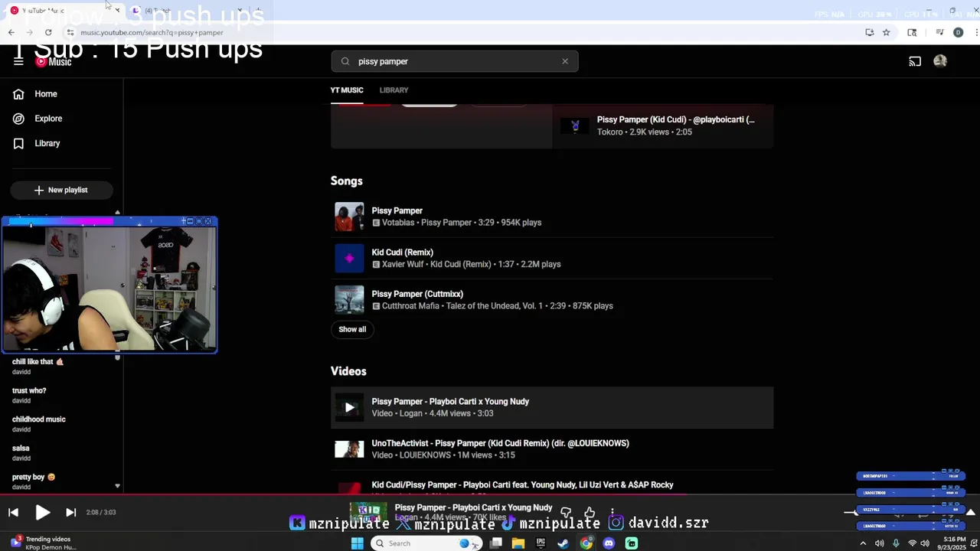Open Chrome from the taskbar

[x=586, y=543]
